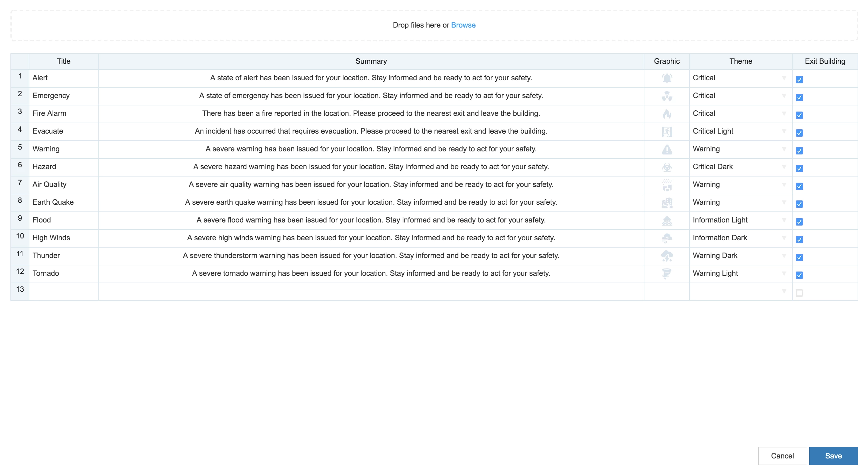Click the Title column header
This screenshot has width=868, height=475.
pos(63,61)
